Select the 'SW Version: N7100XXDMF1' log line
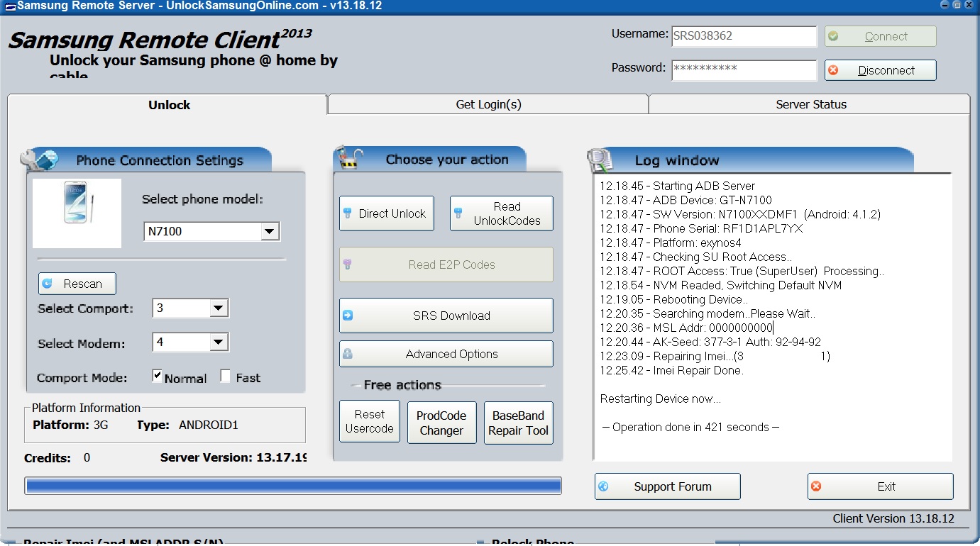Screen dimensions: 980x546 [x=740, y=214]
